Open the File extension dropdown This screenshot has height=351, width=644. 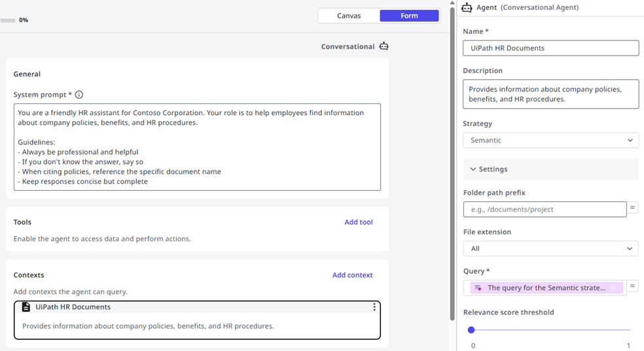point(550,248)
